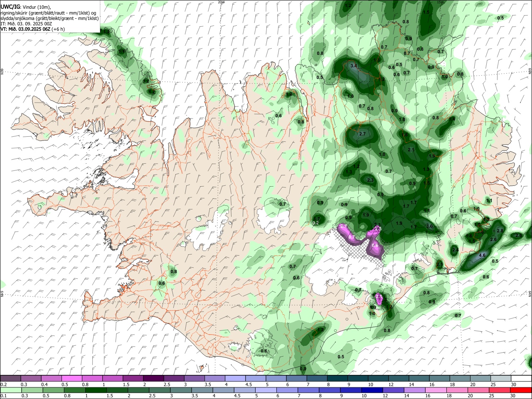Click the green 0.5–0.8 swatch in bottom legend
The image size is (532, 399).
point(53,390)
